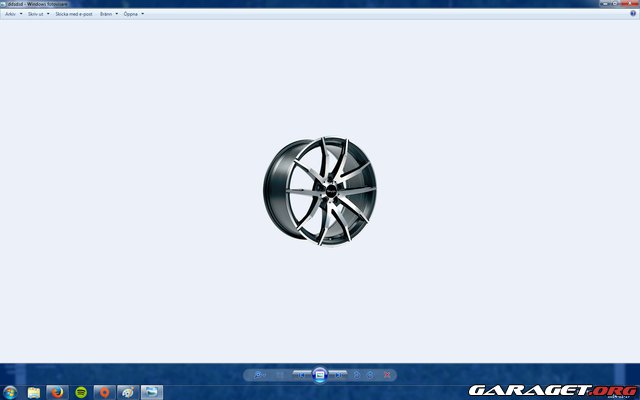Screen dimensions: 640x400
Task: Expand the Bränn dropdown arrow
Action: coord(117,14)
